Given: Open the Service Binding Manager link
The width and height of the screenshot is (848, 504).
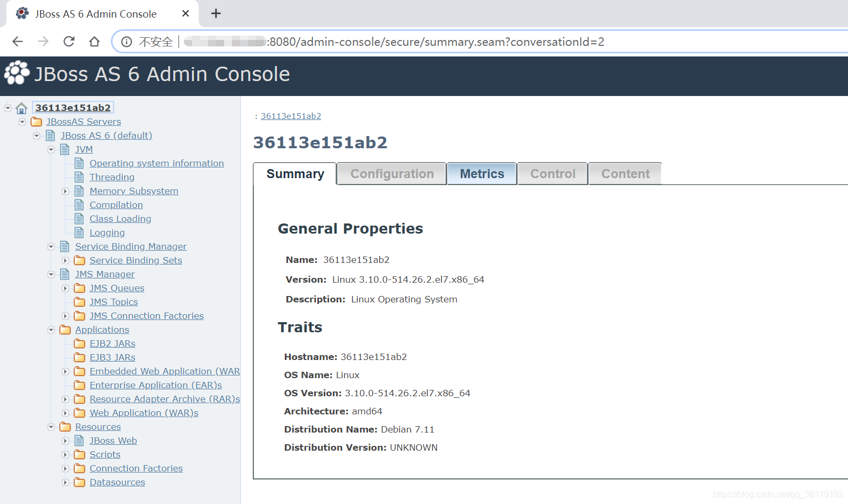Looking at the screenshot, I should 131,246.
